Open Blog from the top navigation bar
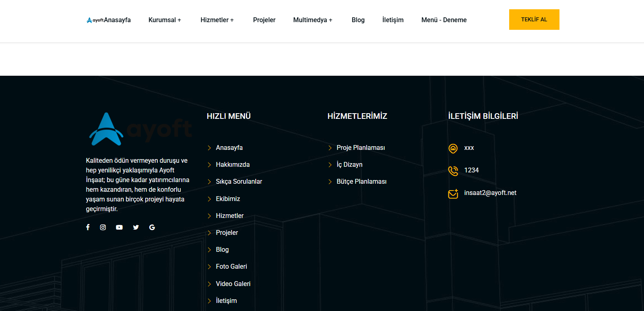This screenshot has width=644, height=311. click(x=358, y=20)
